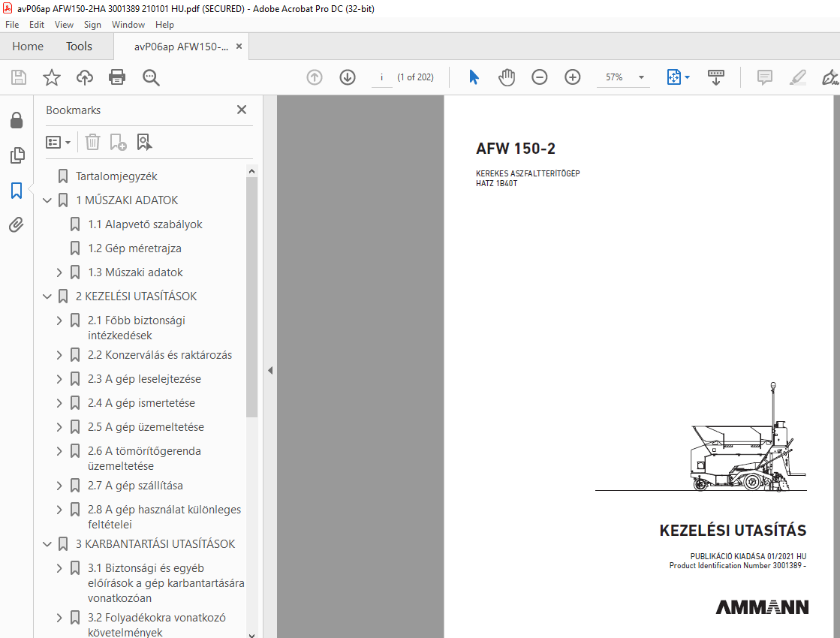This screenshot has width=840, height=638.
Task: Open the Sign document pen icon
Action: [x=830, y=77]
